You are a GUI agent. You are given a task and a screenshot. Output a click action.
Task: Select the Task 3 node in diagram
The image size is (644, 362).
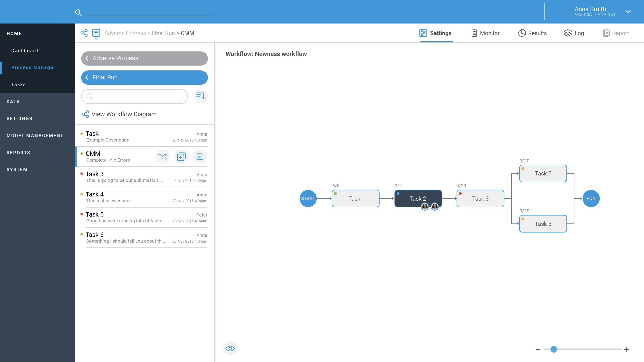tap(480, 199)
